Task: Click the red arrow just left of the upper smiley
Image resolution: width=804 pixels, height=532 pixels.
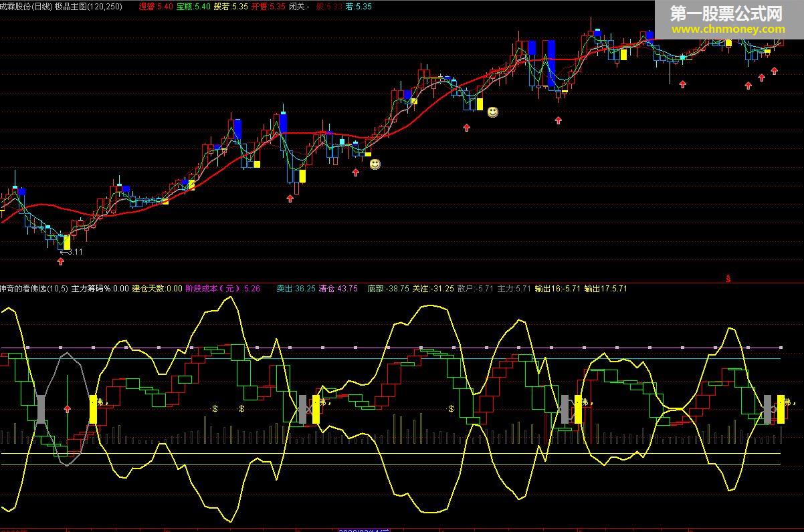Action: (468, 128)
